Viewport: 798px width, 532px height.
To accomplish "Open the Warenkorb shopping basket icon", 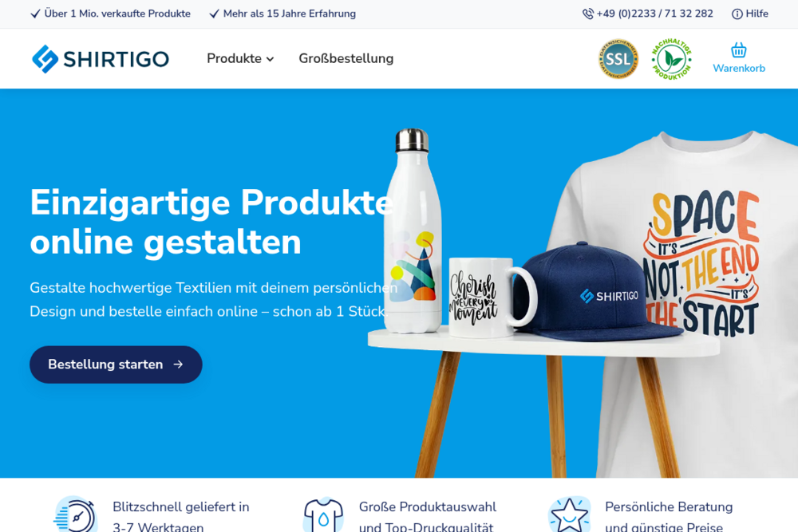I will click(x=738, y=50).
